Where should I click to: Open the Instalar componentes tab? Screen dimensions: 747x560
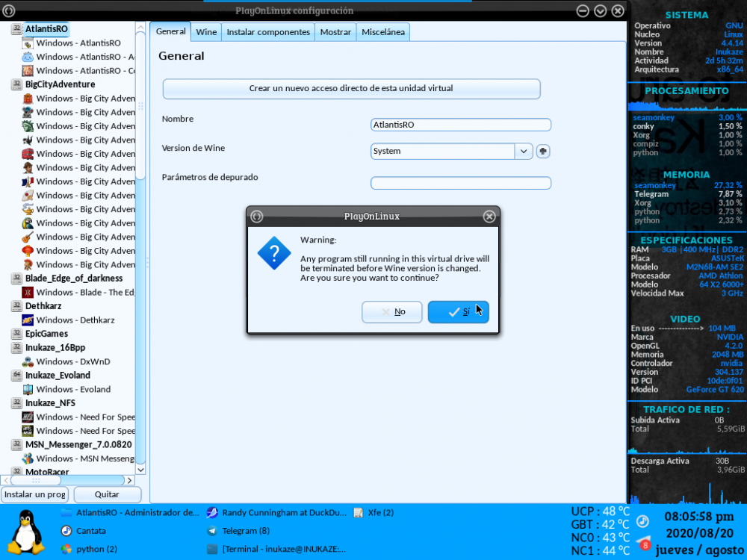(x=268, y=32)
